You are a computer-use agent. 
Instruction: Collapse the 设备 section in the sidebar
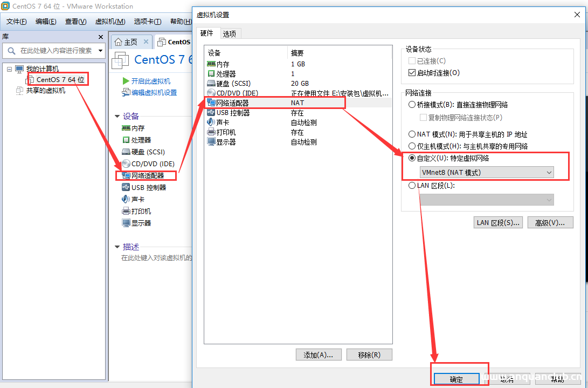click(x=117, y=115)
